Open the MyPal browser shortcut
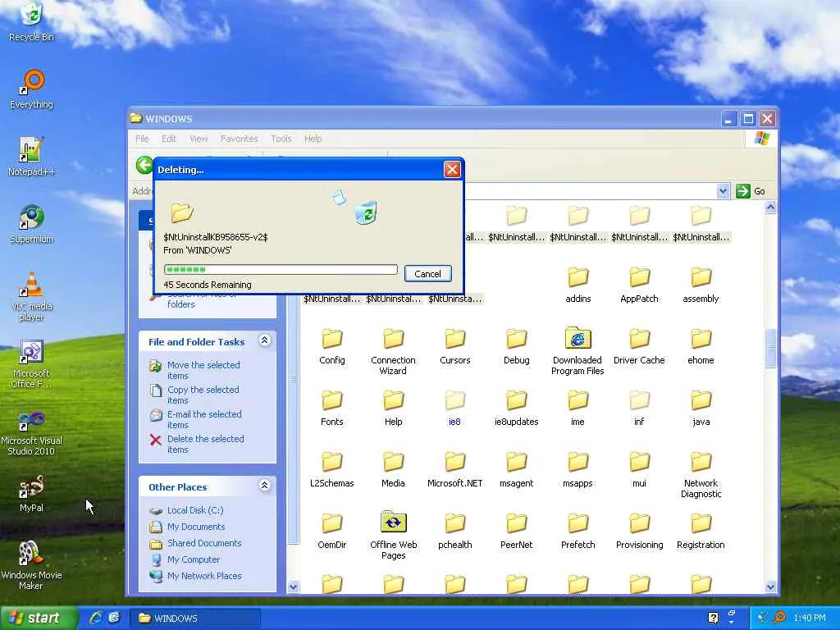 (x=31, y=494)
